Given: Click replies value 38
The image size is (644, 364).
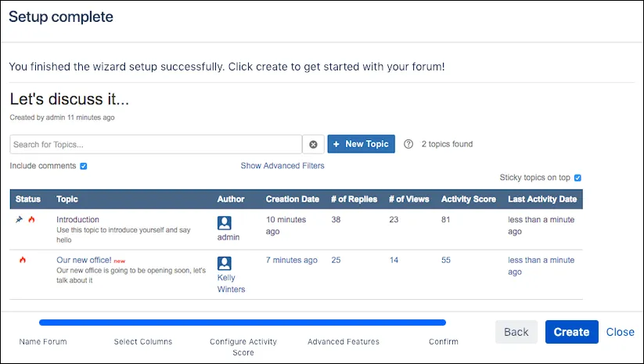Looking at the screenshot, I should [336, 219].
